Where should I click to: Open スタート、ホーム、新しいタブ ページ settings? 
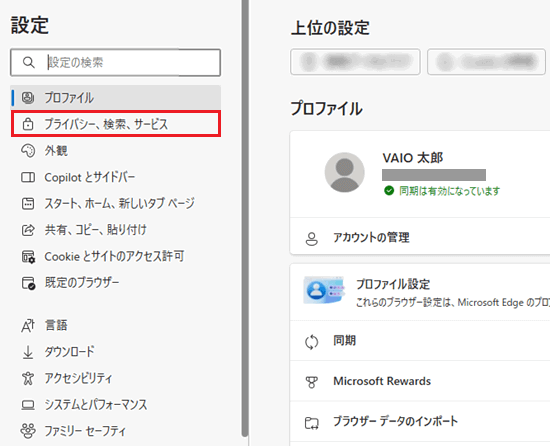(x=120, y=203)
